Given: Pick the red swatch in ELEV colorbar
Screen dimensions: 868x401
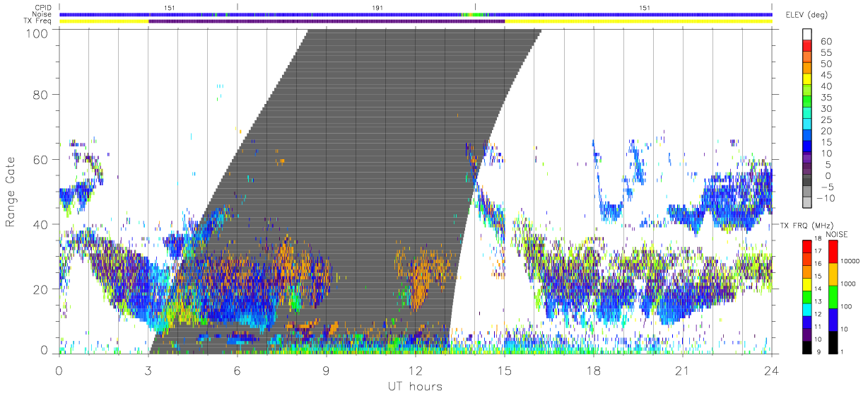Looking at the screenshot, I should (807, 45).
